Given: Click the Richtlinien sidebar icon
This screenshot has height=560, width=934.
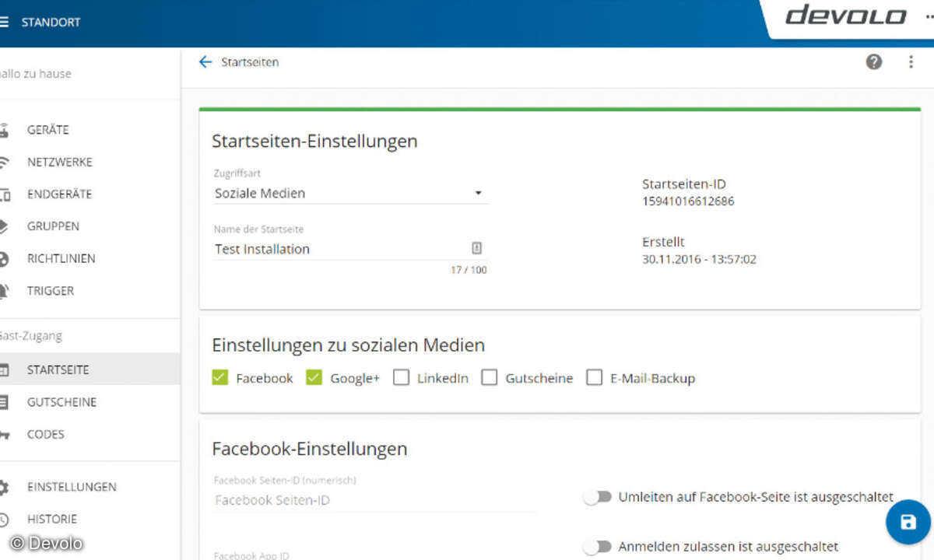Looking at the screenshot, I should coord(4,259).
